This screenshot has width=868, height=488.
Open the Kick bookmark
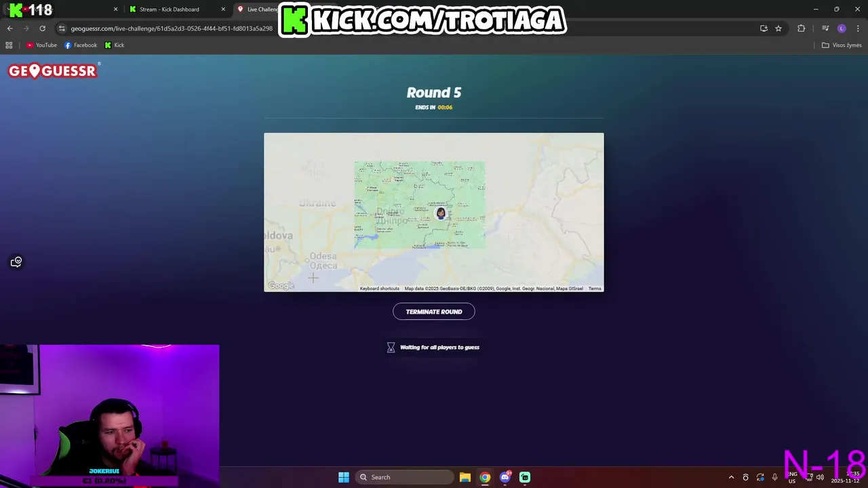[x=115, y=45]
